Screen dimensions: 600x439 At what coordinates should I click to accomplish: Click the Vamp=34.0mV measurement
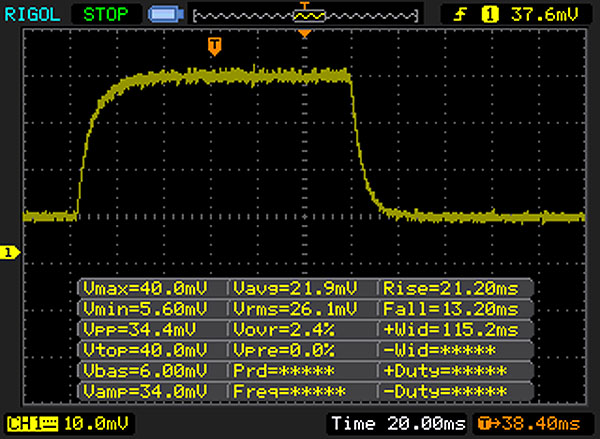pyautogui.click(x=145, y=392)
